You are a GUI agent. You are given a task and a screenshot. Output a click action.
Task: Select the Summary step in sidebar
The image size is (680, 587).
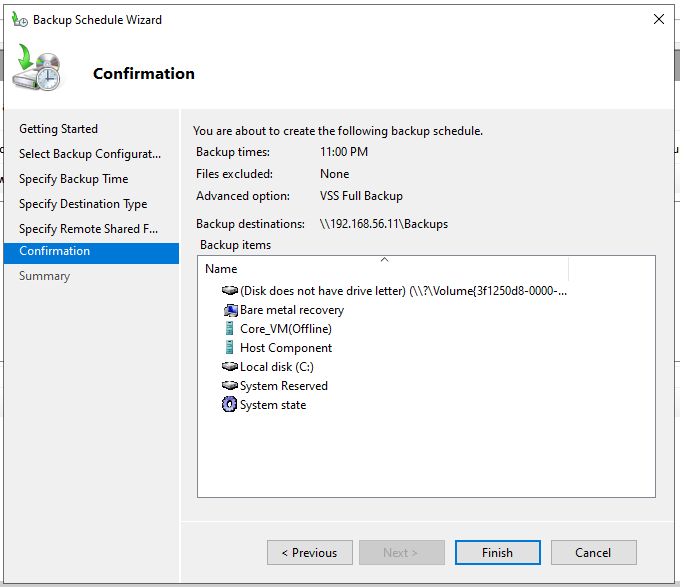pos(45,276)
